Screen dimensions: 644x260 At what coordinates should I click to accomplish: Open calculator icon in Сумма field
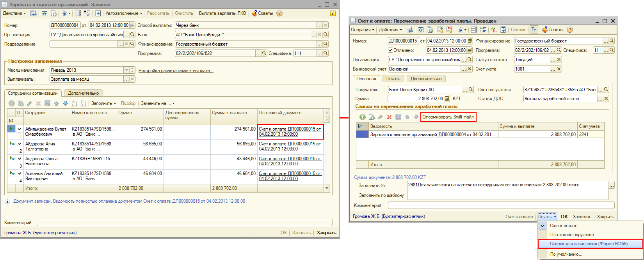[x=447, y=99]
